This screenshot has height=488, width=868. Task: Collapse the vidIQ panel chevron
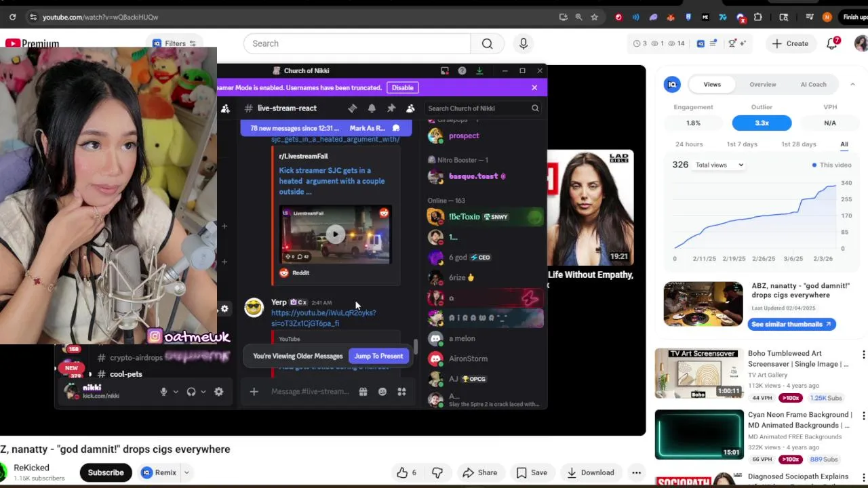tap(852, 85)
